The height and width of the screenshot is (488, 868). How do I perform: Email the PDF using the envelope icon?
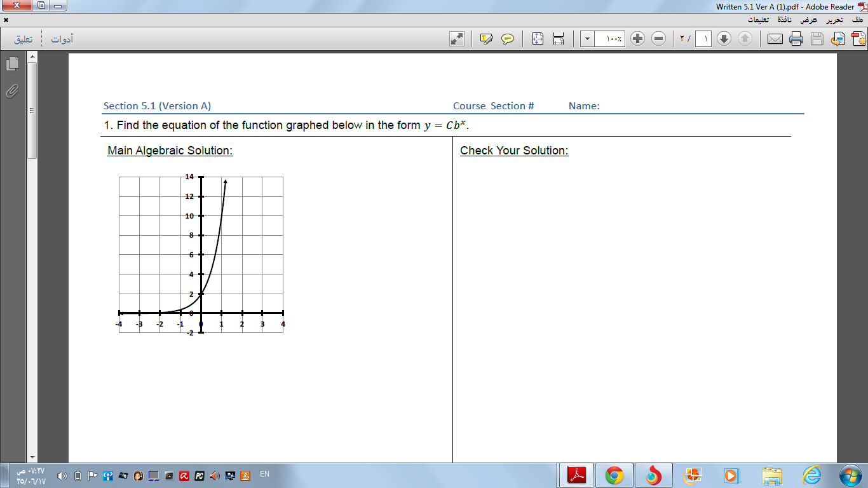pos(774,38)
